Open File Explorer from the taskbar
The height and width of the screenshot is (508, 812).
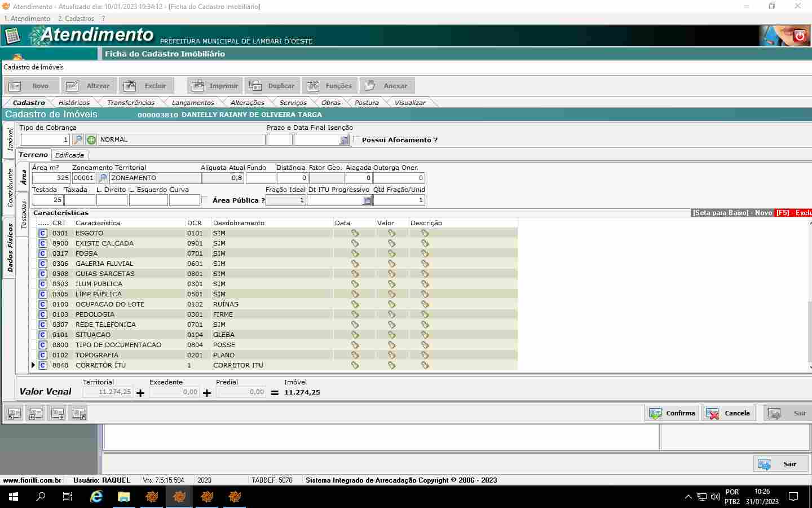pyautogui.click(x=123, y=497)
